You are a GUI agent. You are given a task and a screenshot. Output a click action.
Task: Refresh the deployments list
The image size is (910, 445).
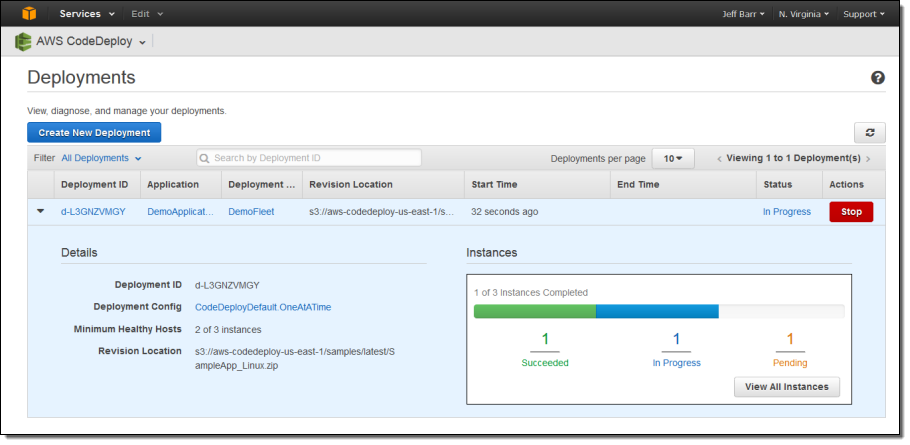(869, 132)
